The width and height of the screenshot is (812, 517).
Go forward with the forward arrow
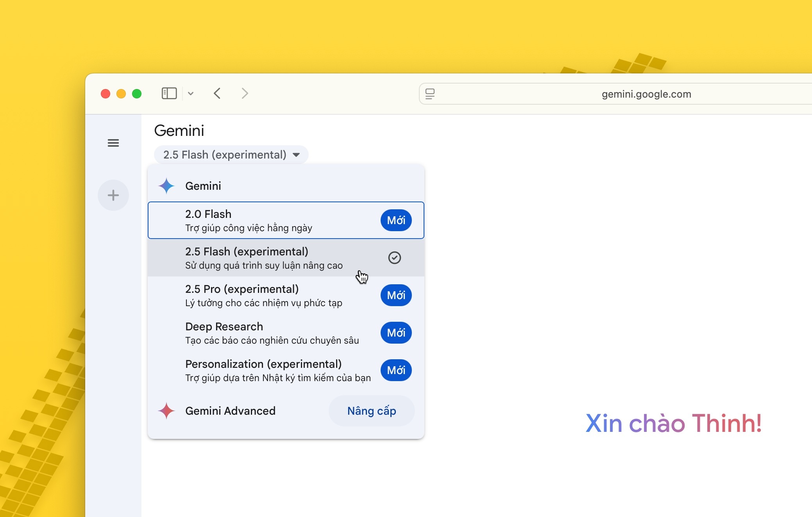tap(245, 93)
